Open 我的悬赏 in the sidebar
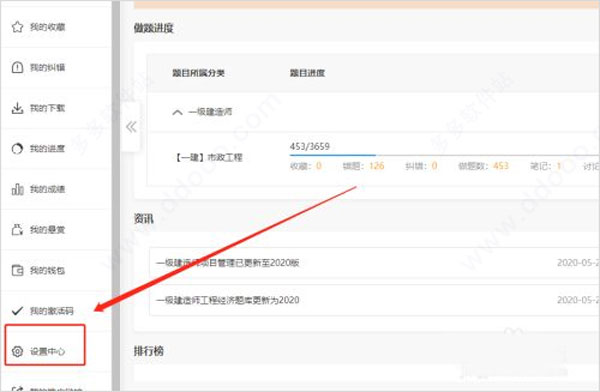 point(47,230)
